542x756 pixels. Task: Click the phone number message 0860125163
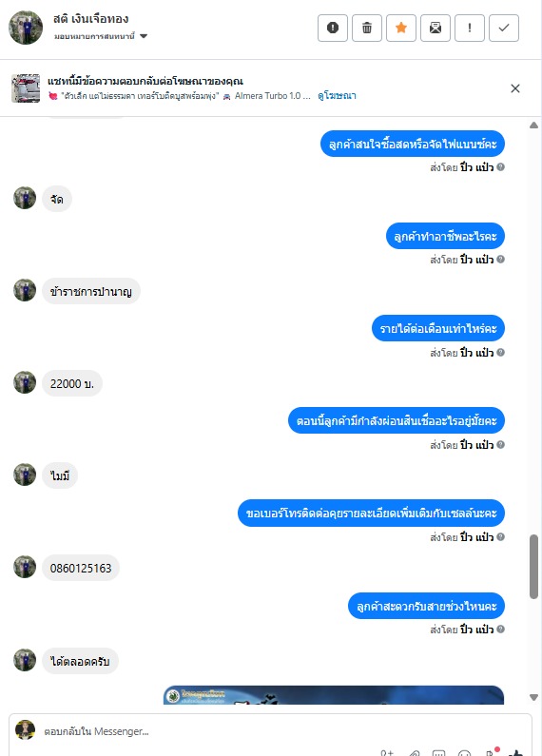point(81,568)
